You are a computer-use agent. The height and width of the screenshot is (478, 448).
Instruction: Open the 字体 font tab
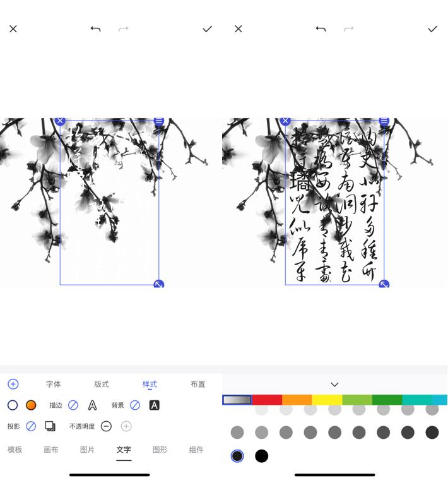(53, 384)
